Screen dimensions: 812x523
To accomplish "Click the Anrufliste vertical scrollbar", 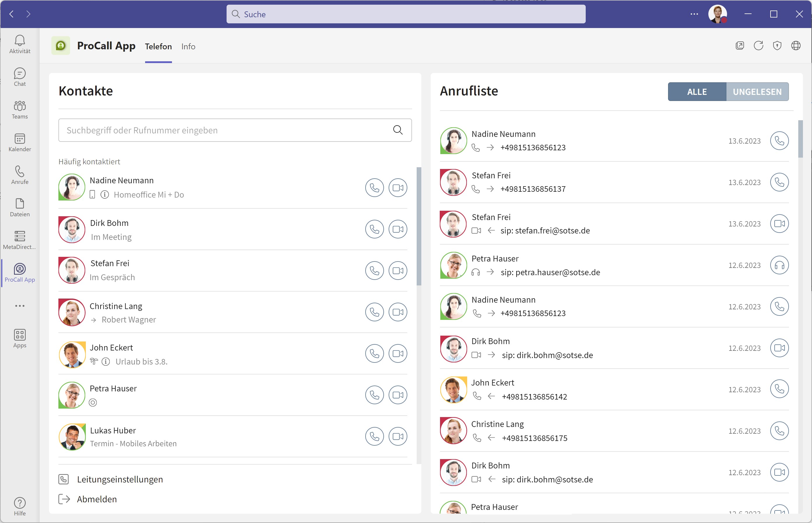I will [x=800, y=139].
